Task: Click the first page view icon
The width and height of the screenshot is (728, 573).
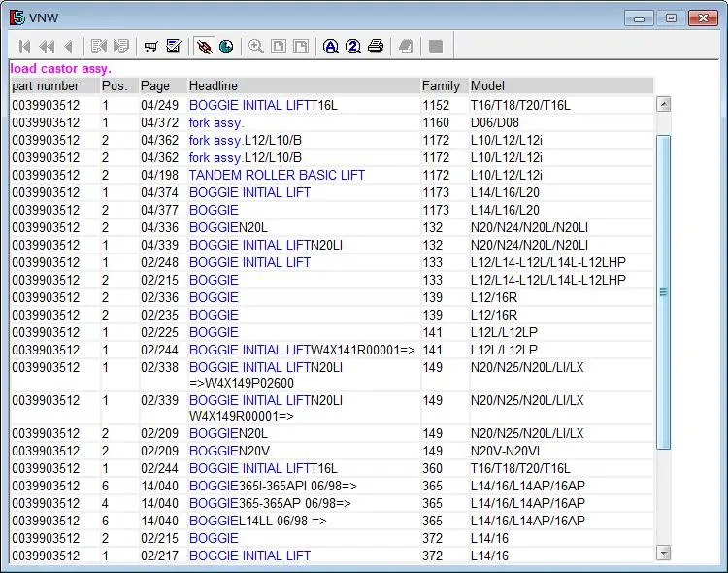Action: 279,47
